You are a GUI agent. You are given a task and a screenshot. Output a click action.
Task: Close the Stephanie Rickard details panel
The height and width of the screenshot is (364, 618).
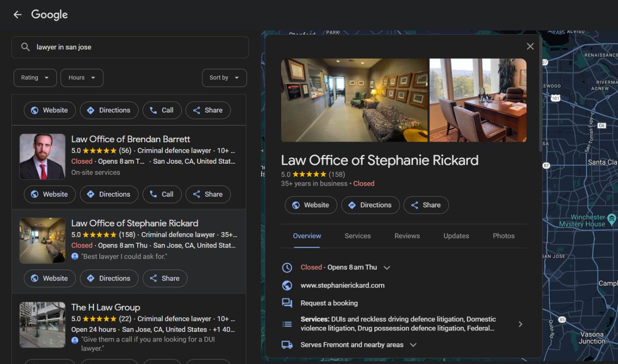tap(530, 46)
